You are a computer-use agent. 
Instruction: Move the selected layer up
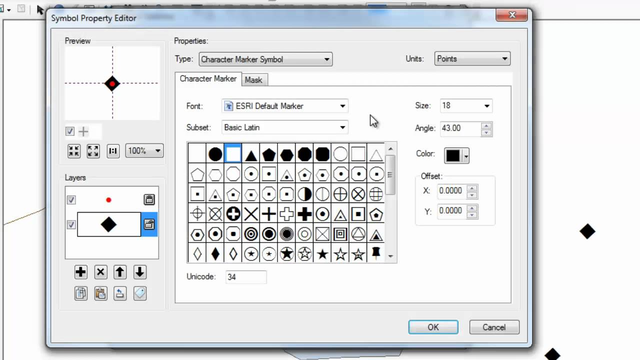[x=120, y=272]
